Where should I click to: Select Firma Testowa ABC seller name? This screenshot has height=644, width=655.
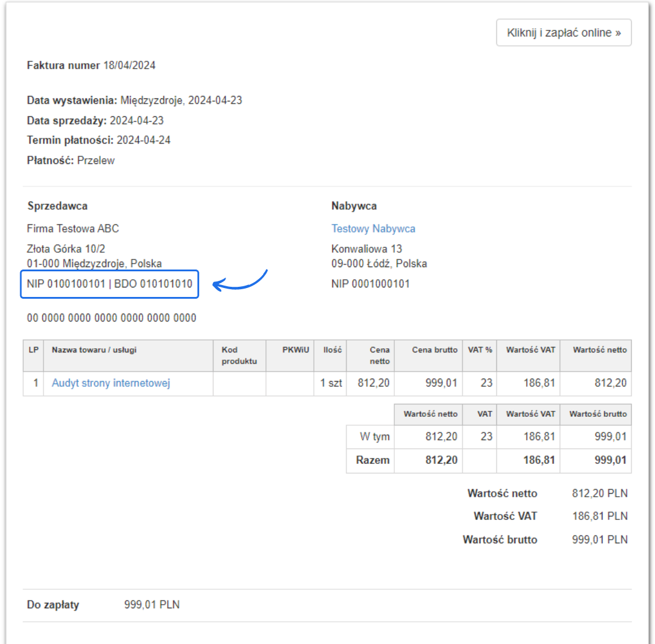[x=73, y=228]
